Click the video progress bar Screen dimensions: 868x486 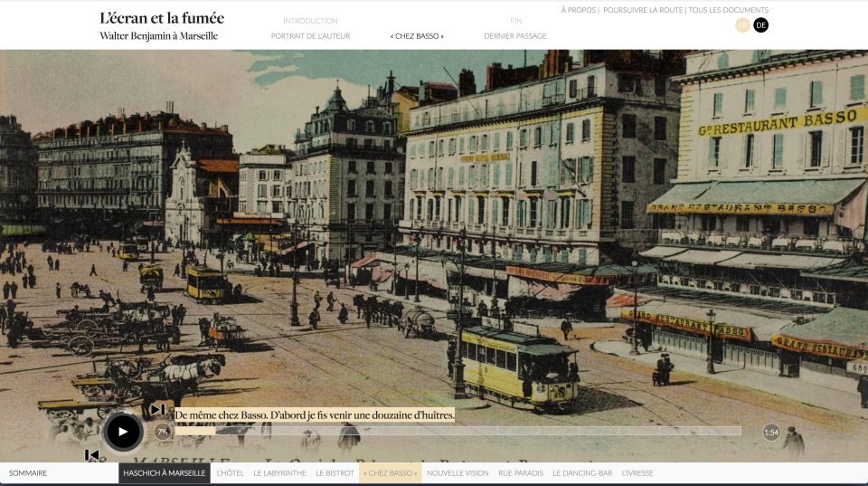[458, 431]
